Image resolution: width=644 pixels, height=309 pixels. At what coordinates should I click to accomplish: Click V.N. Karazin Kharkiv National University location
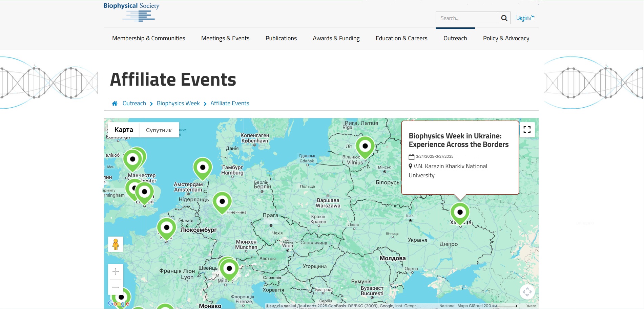pos(448,171)
